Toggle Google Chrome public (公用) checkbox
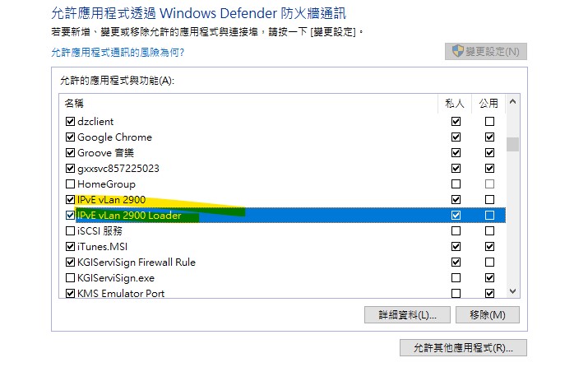Image resolution: width=588 pixels, height=381 pixels. tap(490, 137)
